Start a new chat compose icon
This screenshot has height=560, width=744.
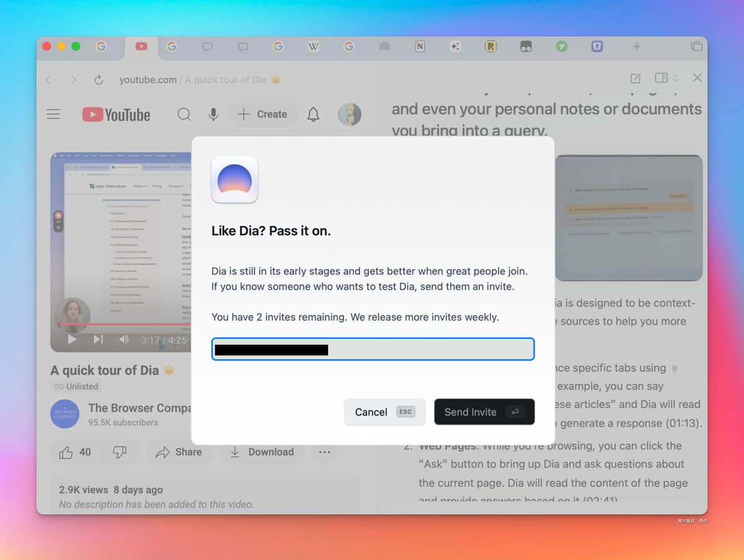pos(635,78)
